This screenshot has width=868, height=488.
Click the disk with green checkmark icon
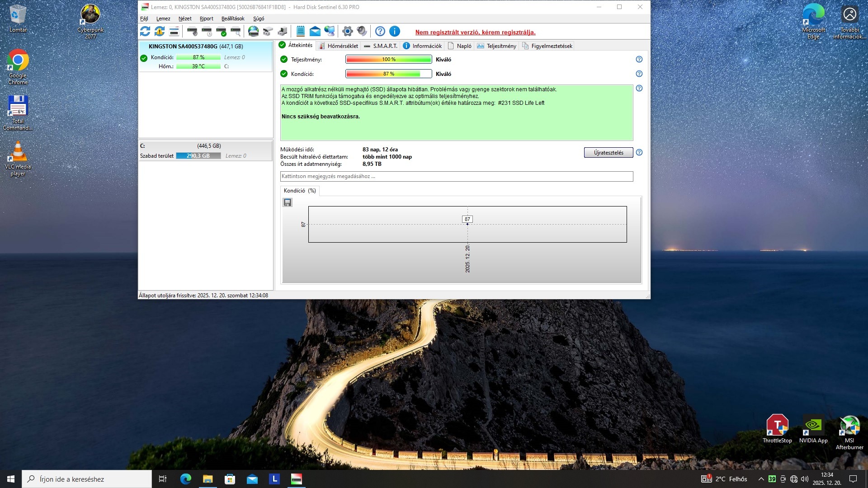click(221, 31)
